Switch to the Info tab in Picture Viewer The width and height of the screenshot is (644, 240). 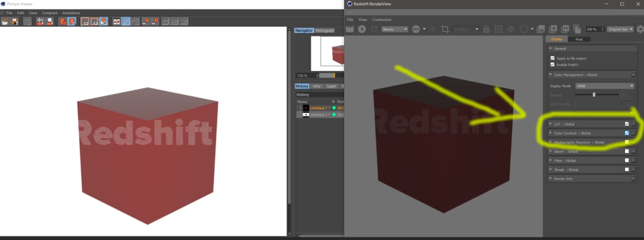coord(316,86)
